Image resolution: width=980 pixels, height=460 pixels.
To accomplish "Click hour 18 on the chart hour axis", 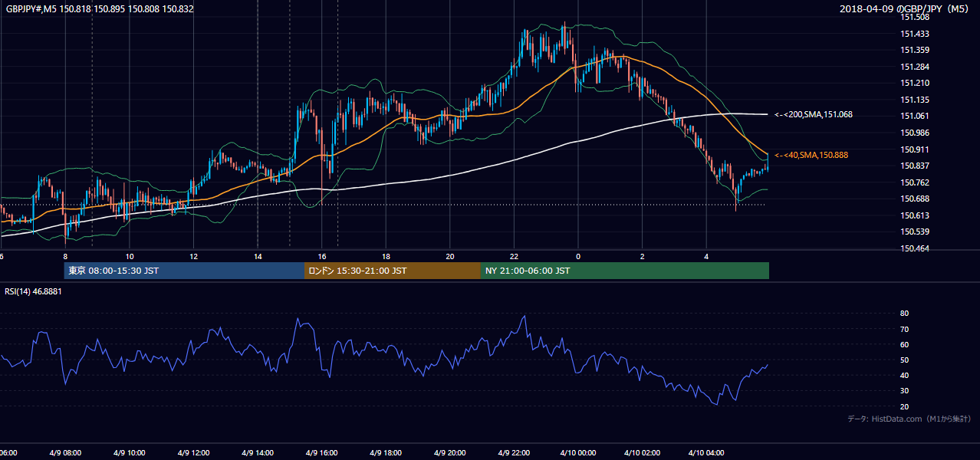I will (386, 257).
